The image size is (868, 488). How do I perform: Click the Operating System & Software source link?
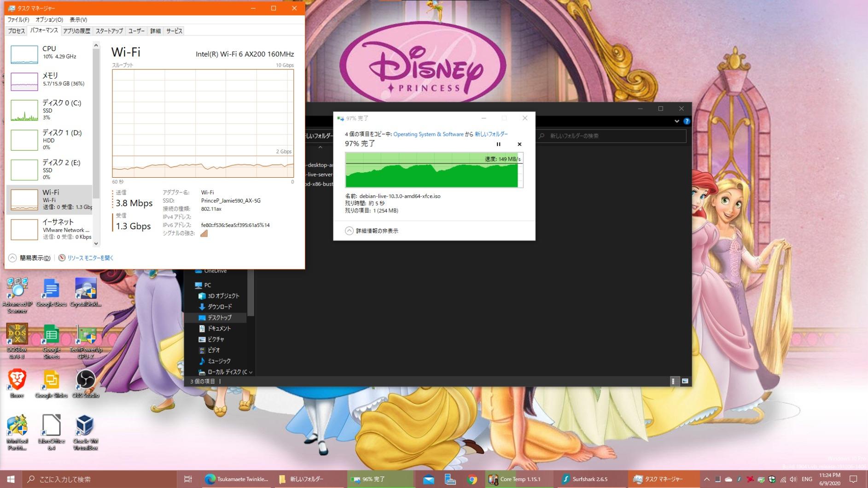[428, 134]
